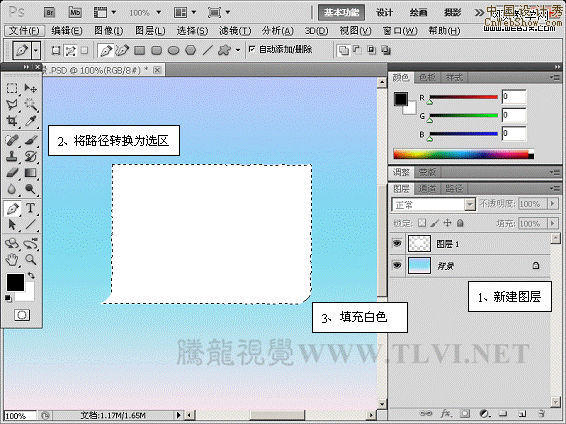
Task: Toggle lock image pixels brush icon
Action: [x=435, y=223]
